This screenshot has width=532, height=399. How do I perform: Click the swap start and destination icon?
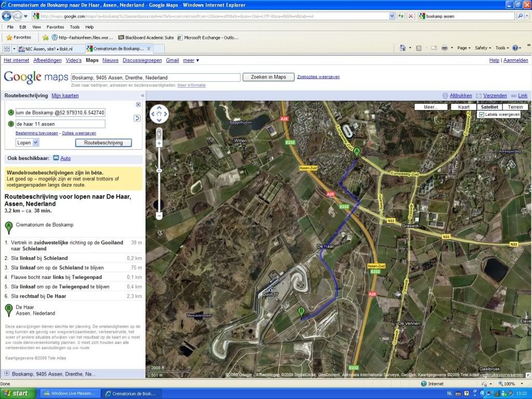pyautogui.click(x=137, y=118)
